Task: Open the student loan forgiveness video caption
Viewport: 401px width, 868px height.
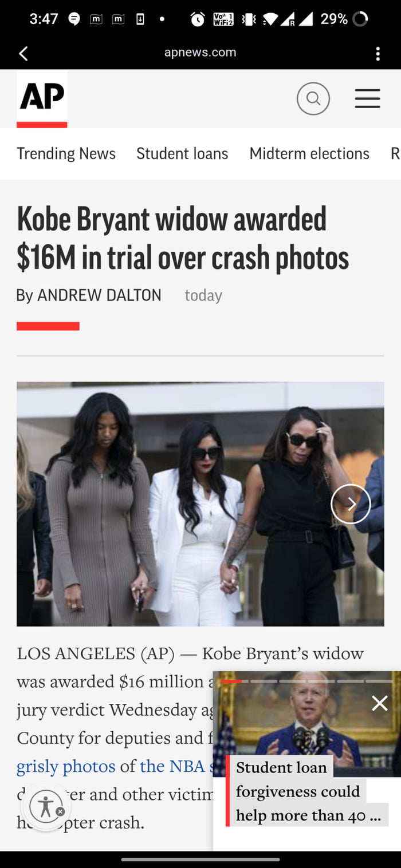Action: pyautogui.click(x=308, y=791)
